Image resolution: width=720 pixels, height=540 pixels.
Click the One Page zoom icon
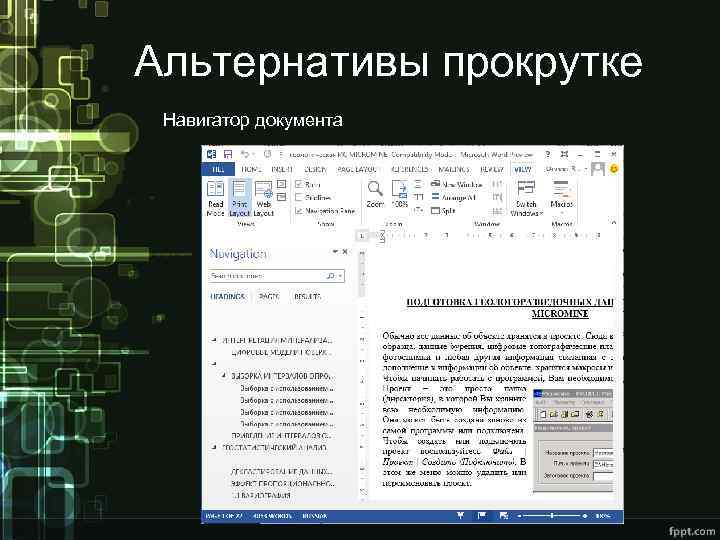coord(418,184)
